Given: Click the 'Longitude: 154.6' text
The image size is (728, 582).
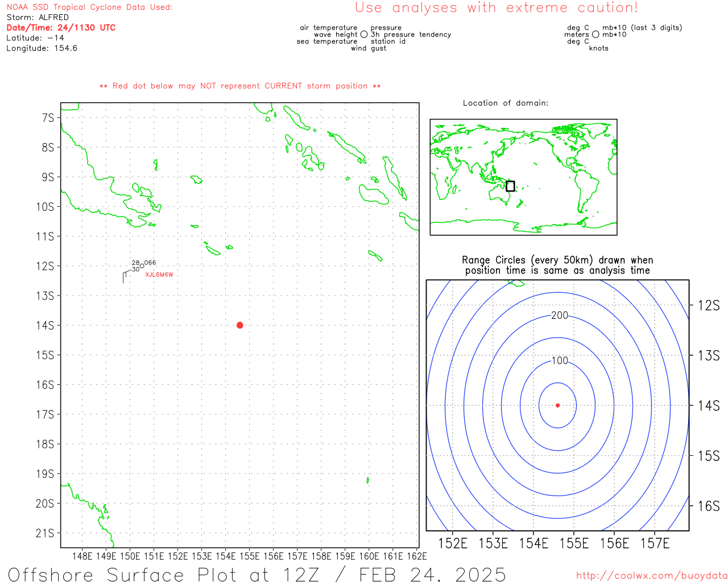Looking at the screenshot, I should [42, 48].
